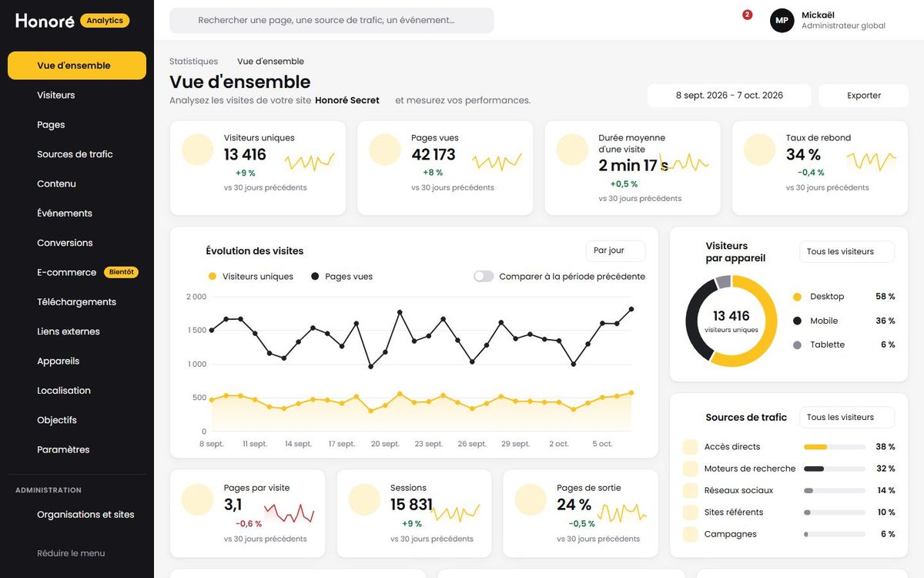Click the 58 % Desktop percentage
This screenshot has width=924, height=578.
pos(885,297)
